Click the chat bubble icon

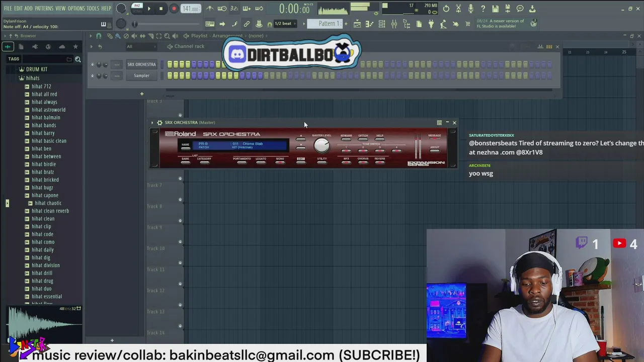[x=520, y=9]
